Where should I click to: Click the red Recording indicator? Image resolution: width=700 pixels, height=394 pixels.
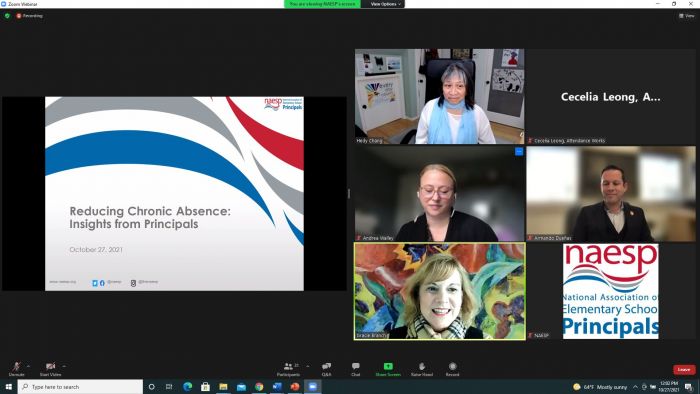pyautogui.click(x=29, y=16)
